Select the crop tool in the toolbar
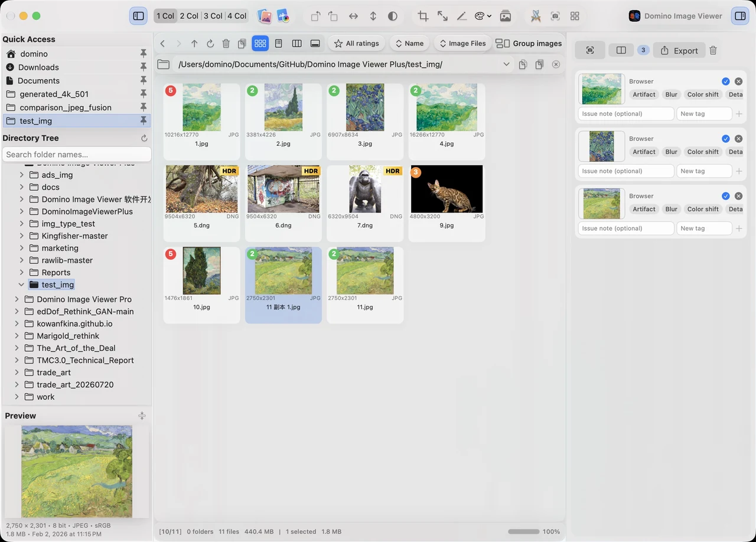This screenshot has height=542, width=756. (x=423, y=16)
